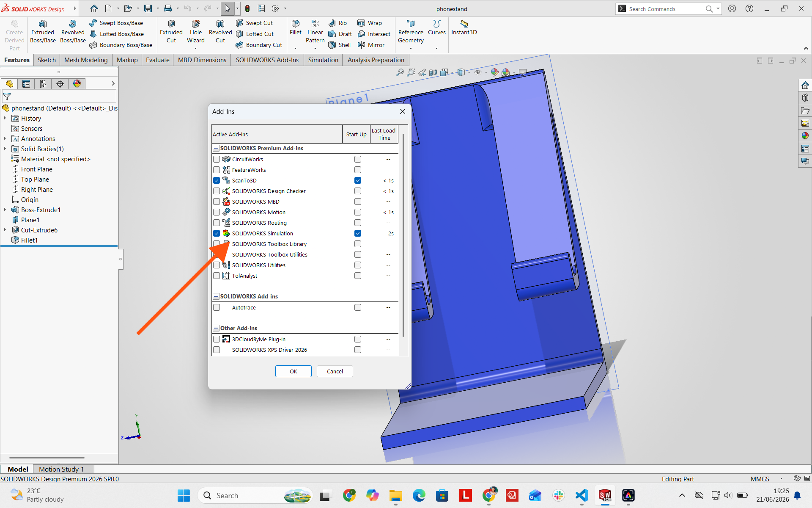Close the Add-Ins dialog
The width and height of the screenshot is (812, 508).
[403, 111]
